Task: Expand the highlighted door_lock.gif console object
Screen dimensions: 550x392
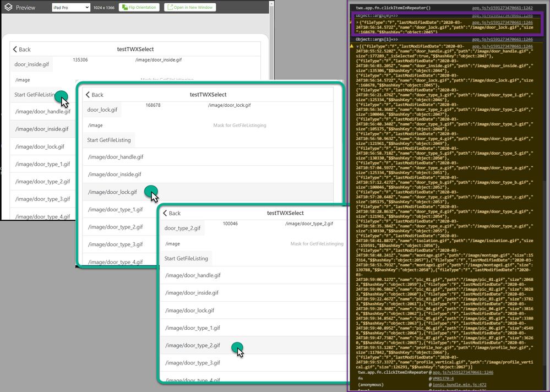Action: (358, 28)
